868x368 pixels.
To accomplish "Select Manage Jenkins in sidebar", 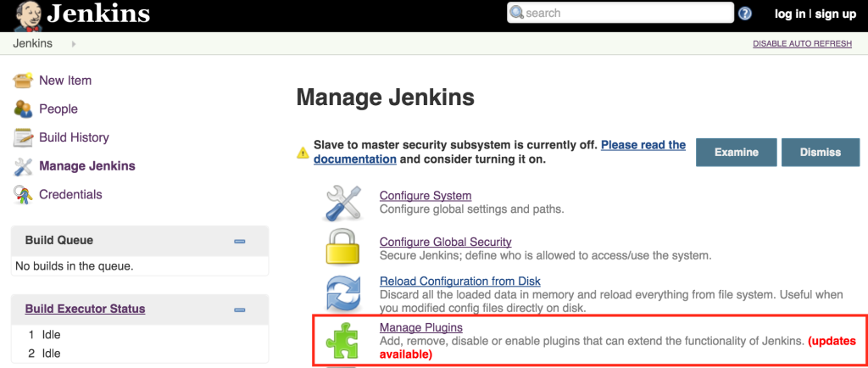I will click(x=87, y=166).
